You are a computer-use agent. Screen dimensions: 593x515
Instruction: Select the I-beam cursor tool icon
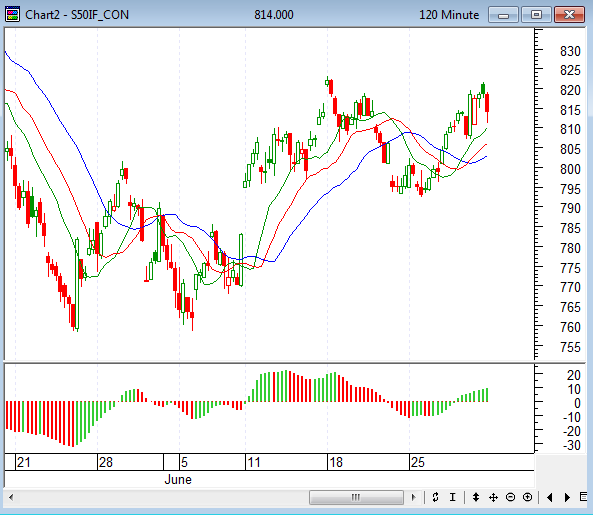(x=453, y=497)
